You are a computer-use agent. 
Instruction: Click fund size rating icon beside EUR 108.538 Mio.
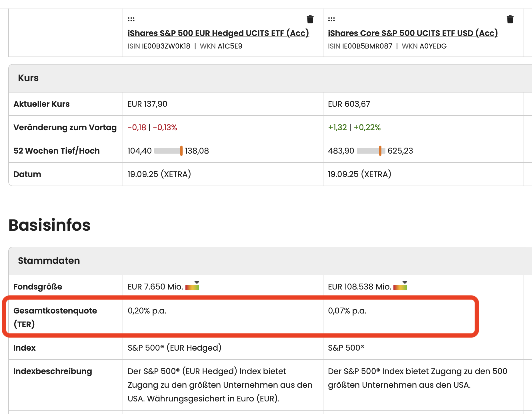(400, 286)
